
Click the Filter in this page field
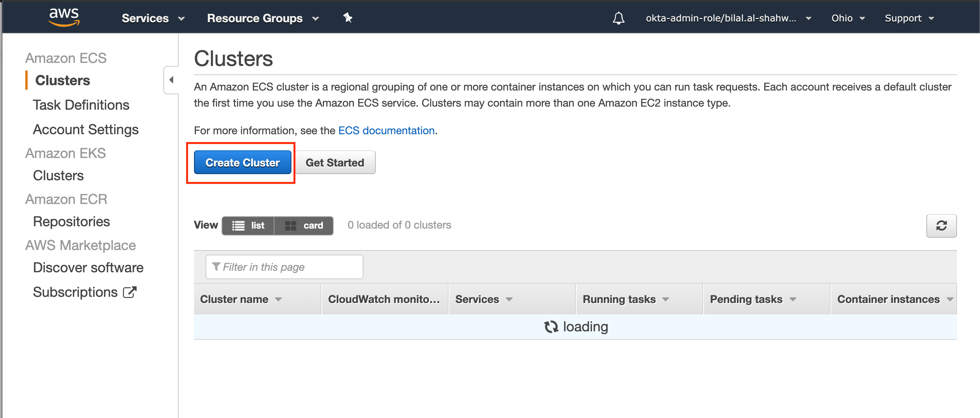point(284,267)
